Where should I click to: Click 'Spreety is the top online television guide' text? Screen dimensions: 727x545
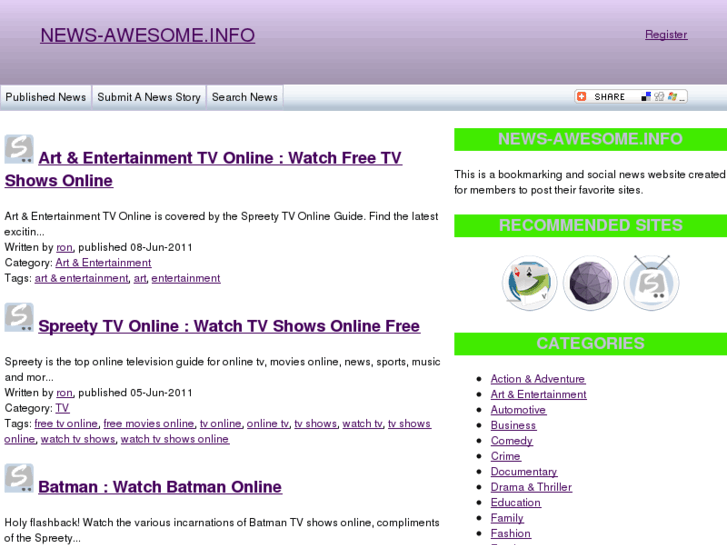pos(223,369)
